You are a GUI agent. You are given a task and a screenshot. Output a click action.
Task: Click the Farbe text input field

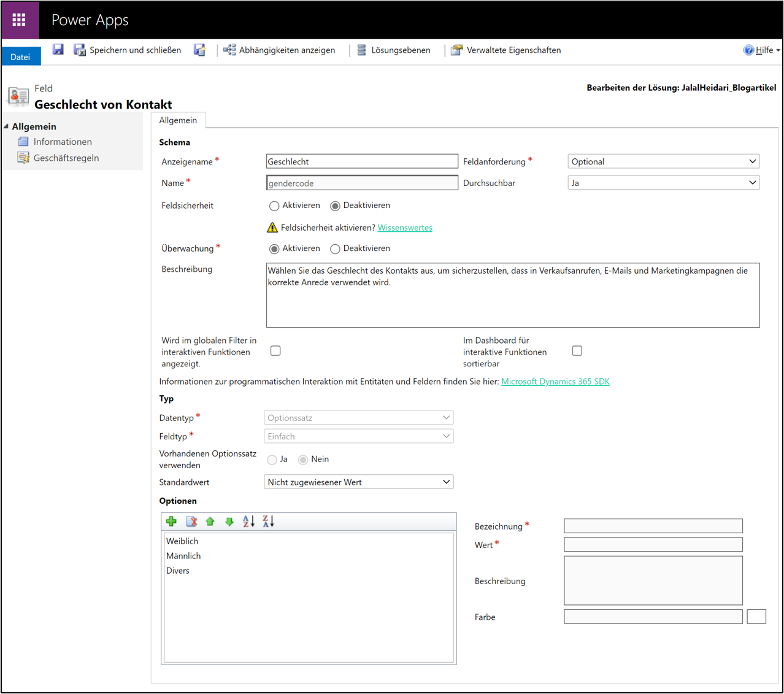click(x=653, y=617)
